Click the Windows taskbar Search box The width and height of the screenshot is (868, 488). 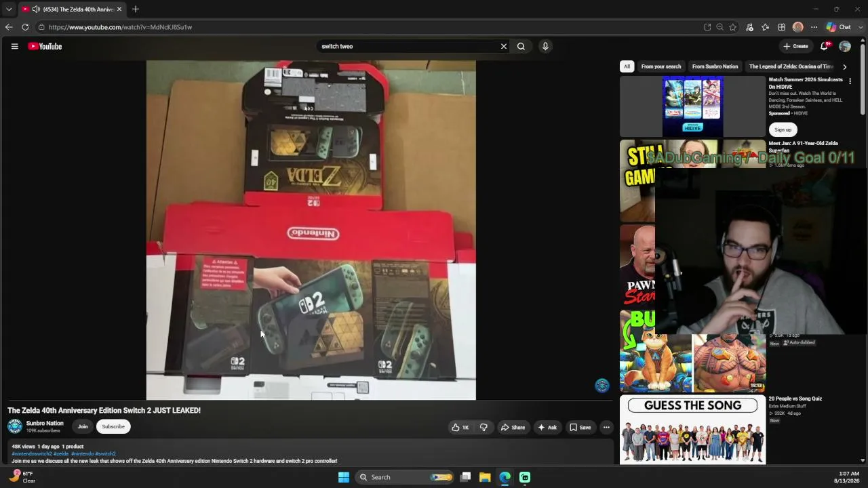406,477
